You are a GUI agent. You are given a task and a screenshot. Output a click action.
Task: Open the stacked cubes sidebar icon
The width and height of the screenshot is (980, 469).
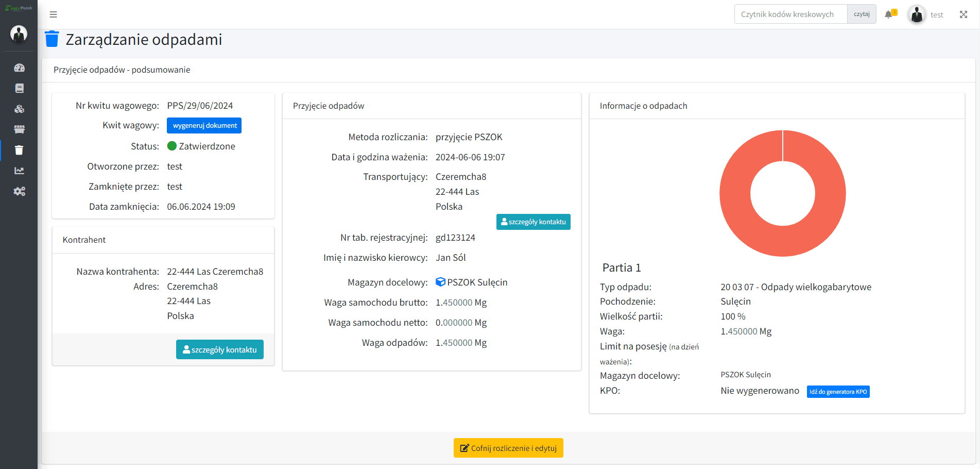pyautogui.click(x=19, y=109)
